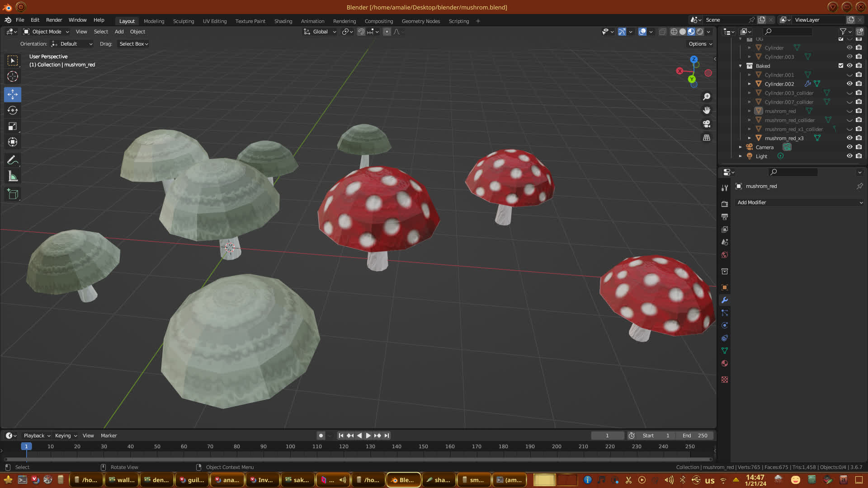Select the Scale tool icon
868x488 pixels.
(13, 127)
